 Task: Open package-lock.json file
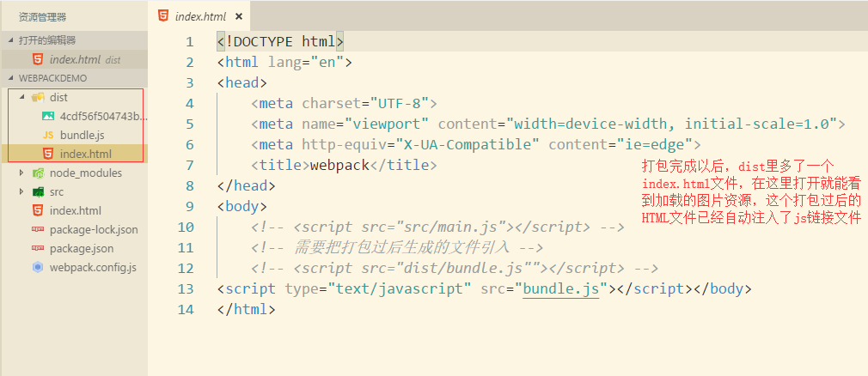(94, 229)
